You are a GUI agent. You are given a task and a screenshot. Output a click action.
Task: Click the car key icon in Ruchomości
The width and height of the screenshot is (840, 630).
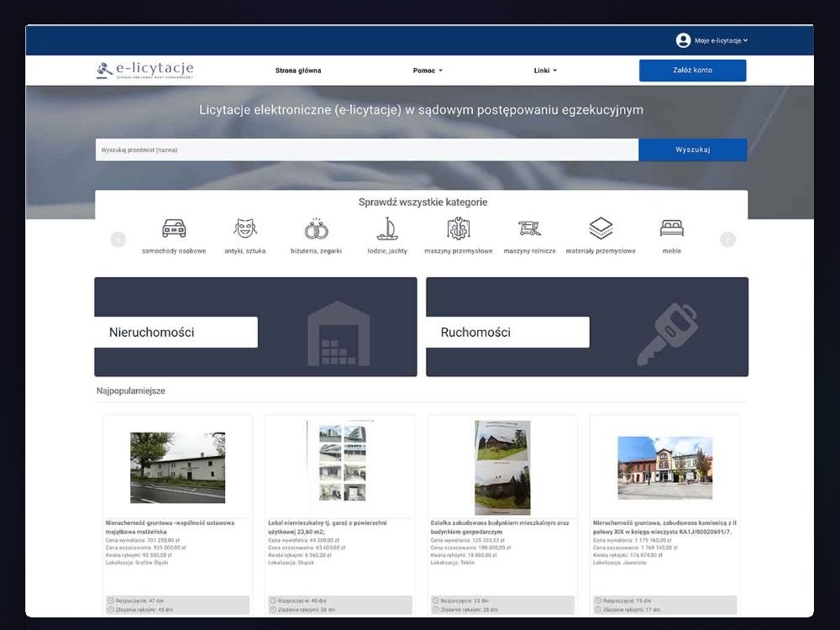(x=668, y=334)
